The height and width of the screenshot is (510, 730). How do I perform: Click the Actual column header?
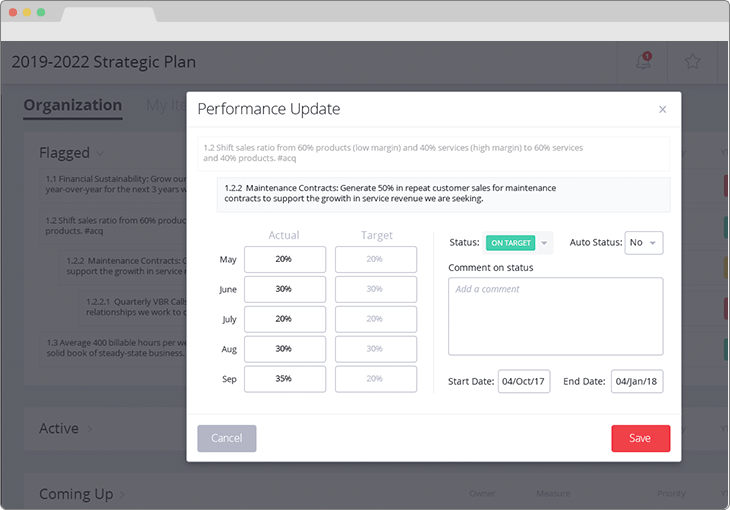(284, 235)
